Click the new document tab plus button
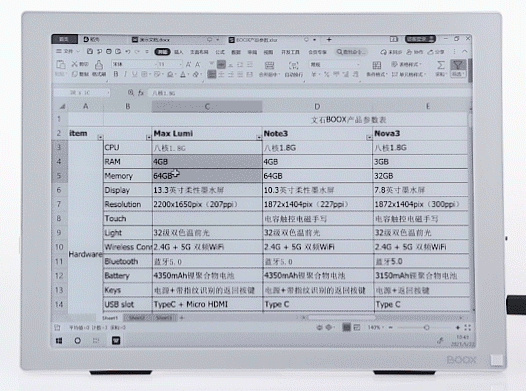526x391 pixels. click(329, 40)
